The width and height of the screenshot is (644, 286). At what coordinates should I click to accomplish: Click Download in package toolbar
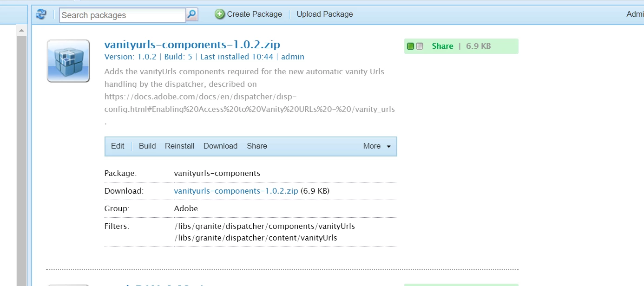point(220,146)
